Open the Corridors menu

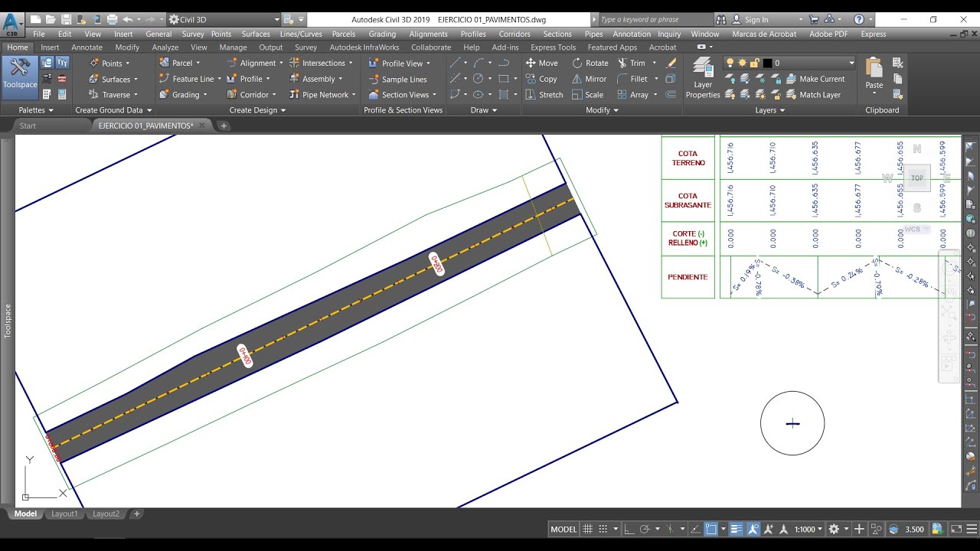(x=514, y=34)
